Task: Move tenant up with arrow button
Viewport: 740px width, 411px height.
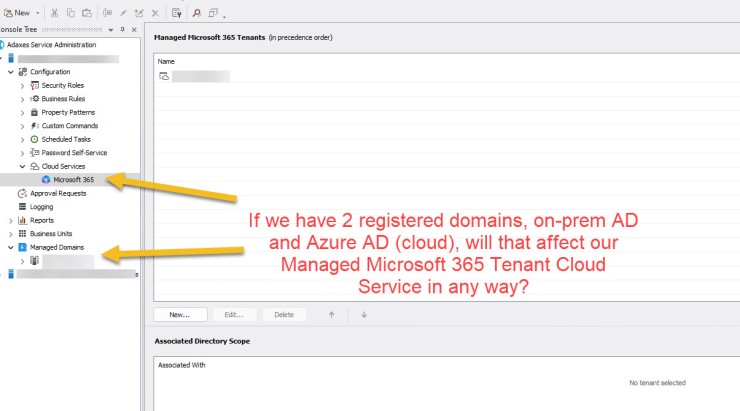Action: point(331,315)
